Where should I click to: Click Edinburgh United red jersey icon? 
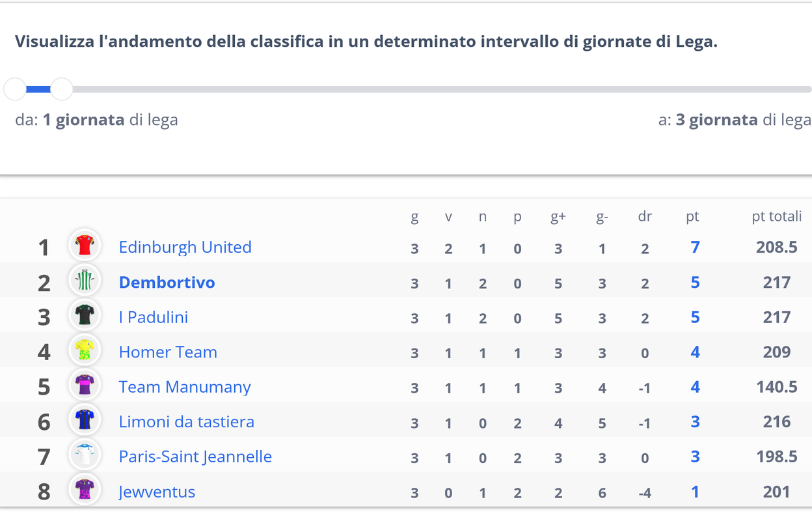(85, 246)
